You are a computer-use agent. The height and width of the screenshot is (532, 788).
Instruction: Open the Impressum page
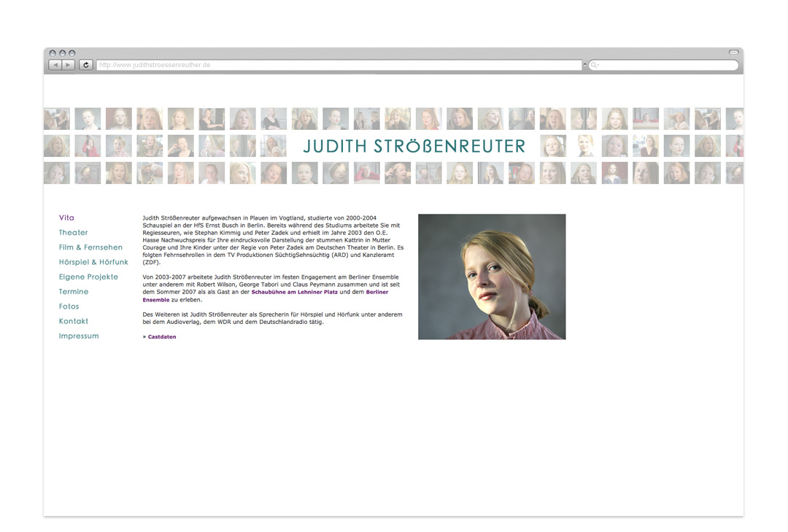tap(79, 336)
